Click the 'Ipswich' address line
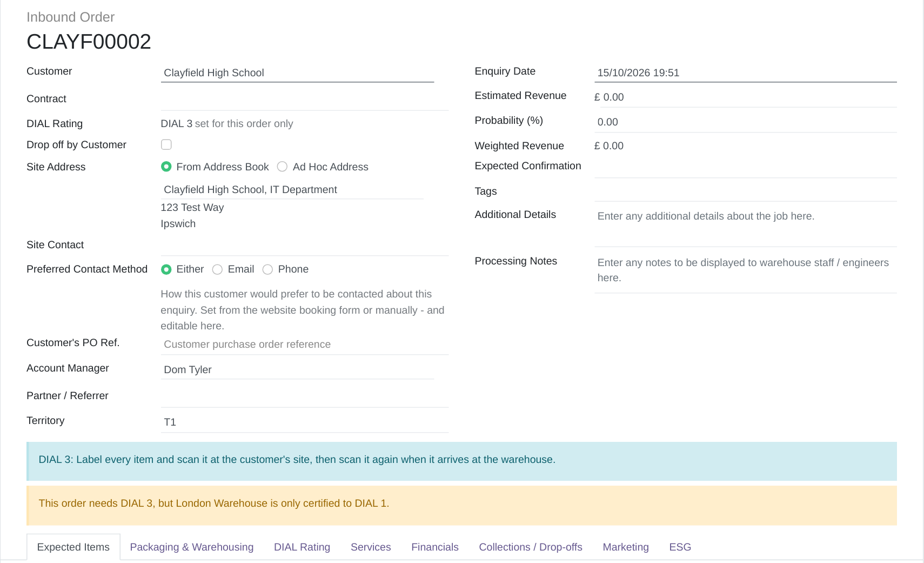The width and height of the screenshot is (924, 563). [178, 224]
